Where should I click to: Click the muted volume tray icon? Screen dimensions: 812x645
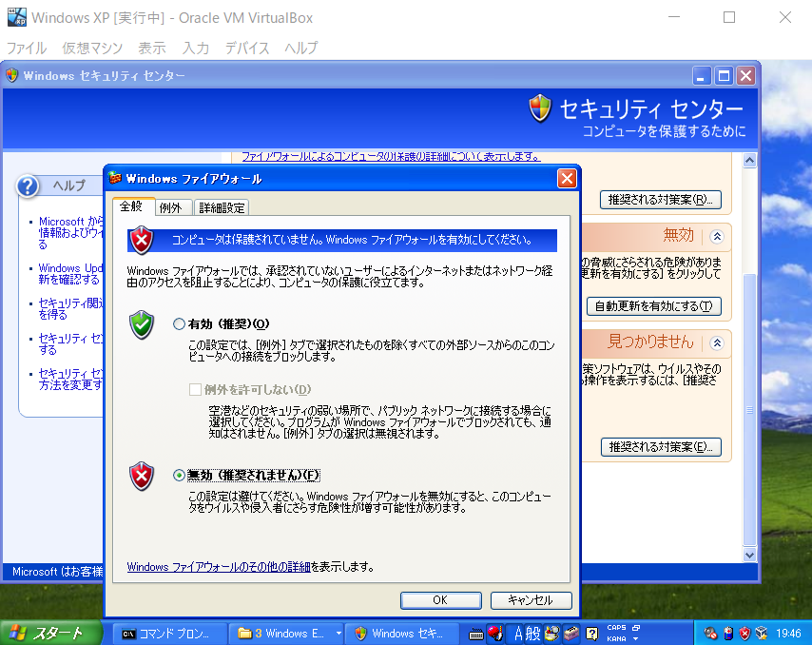pos(711,633)
